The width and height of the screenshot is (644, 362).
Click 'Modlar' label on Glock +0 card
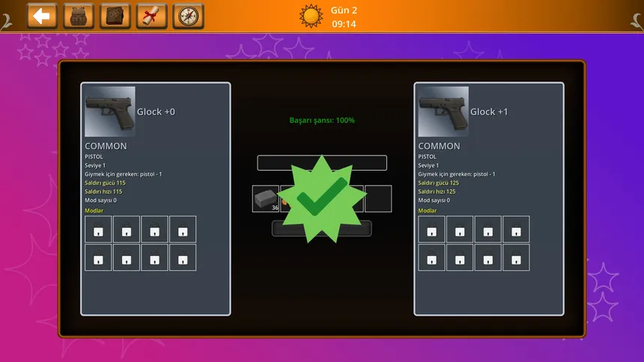click(94, 211)
